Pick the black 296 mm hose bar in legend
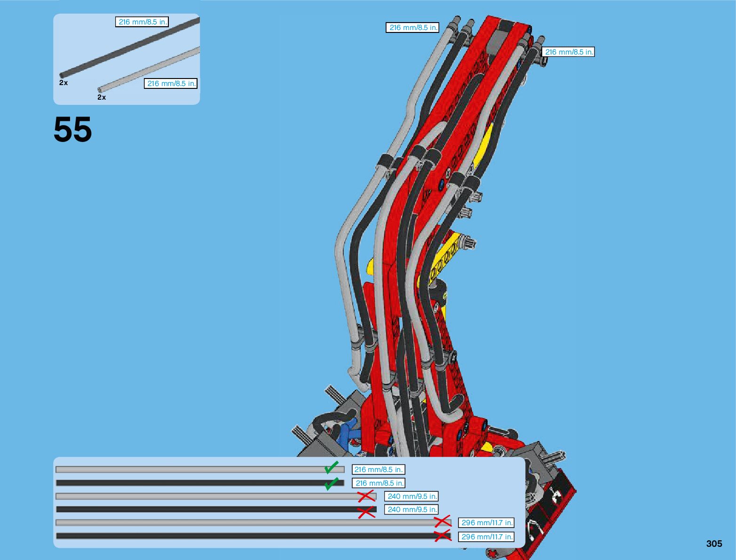The height and width of the screenshot is (560, 736). pyautogui.click(x=245, y=536)
